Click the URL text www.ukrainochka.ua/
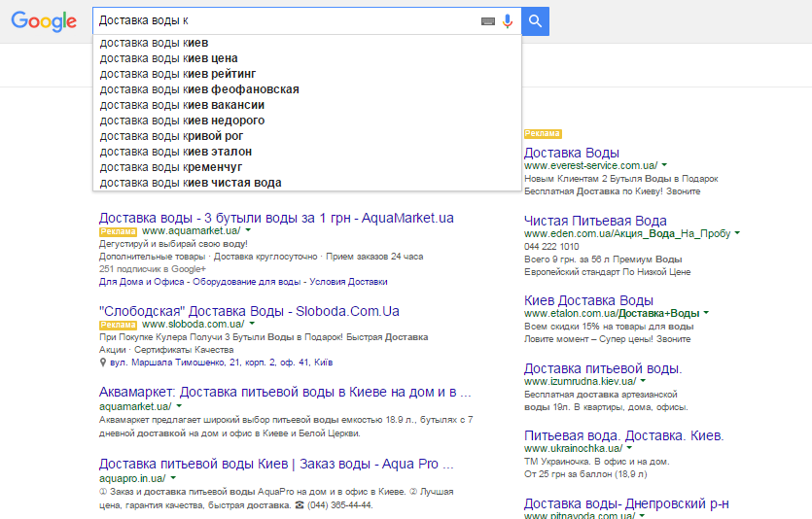 pyautogui.click(x=574, y=449)
